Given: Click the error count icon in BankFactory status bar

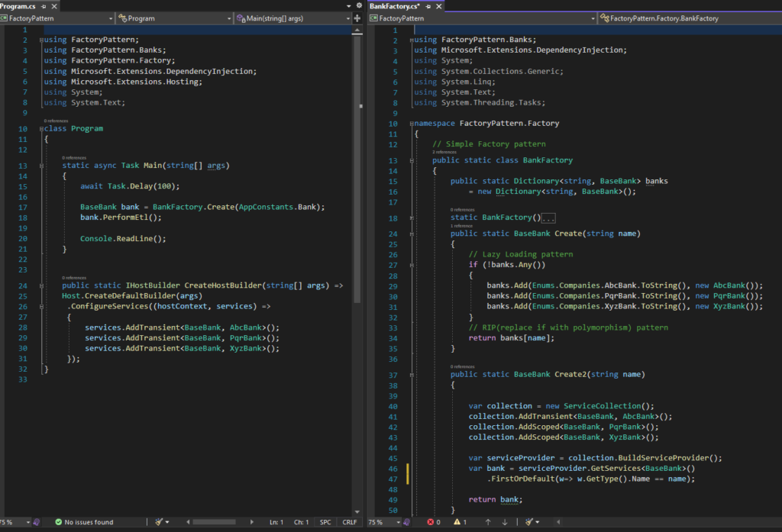Looking at the screenshot, I should pos(430,522).
